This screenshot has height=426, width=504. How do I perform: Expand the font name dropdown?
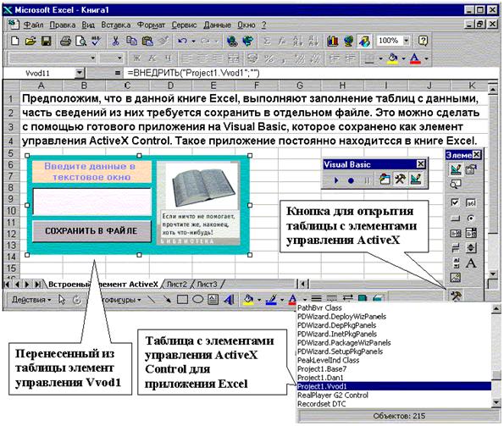point(93,58)
